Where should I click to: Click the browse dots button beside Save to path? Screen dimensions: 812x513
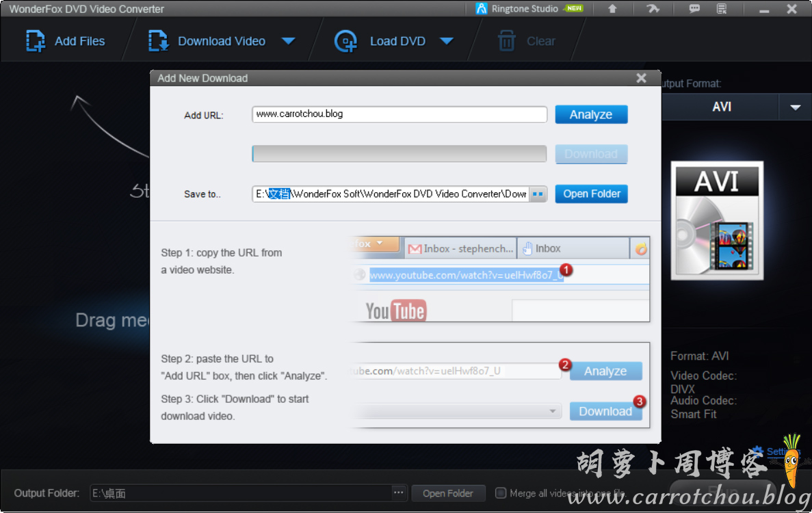click(538, 194)
